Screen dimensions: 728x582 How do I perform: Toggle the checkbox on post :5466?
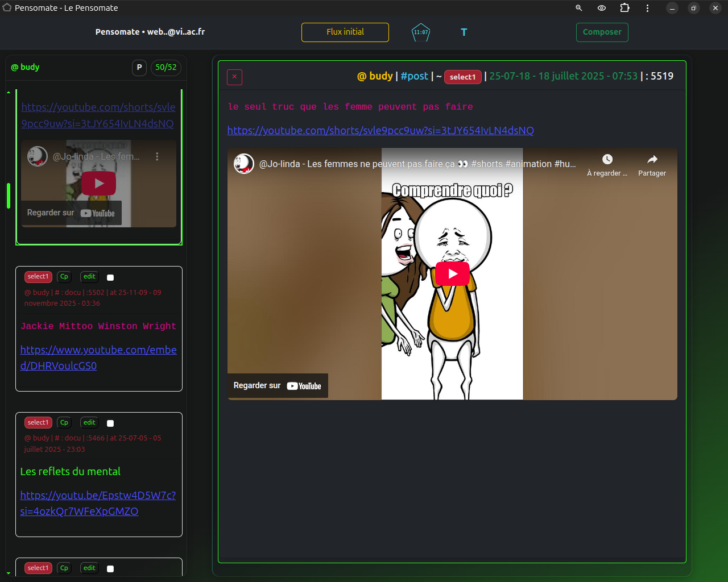click(110, 423)
